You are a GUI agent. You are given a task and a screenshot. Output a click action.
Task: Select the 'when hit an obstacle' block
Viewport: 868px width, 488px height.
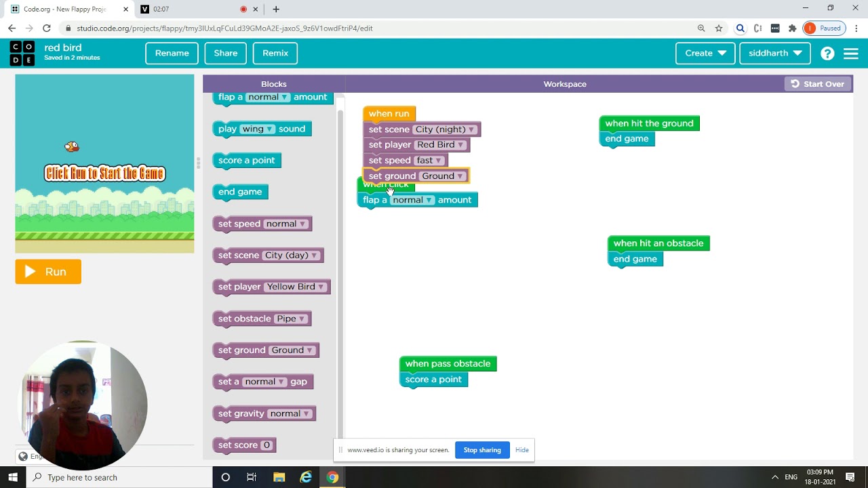point(658,243)
